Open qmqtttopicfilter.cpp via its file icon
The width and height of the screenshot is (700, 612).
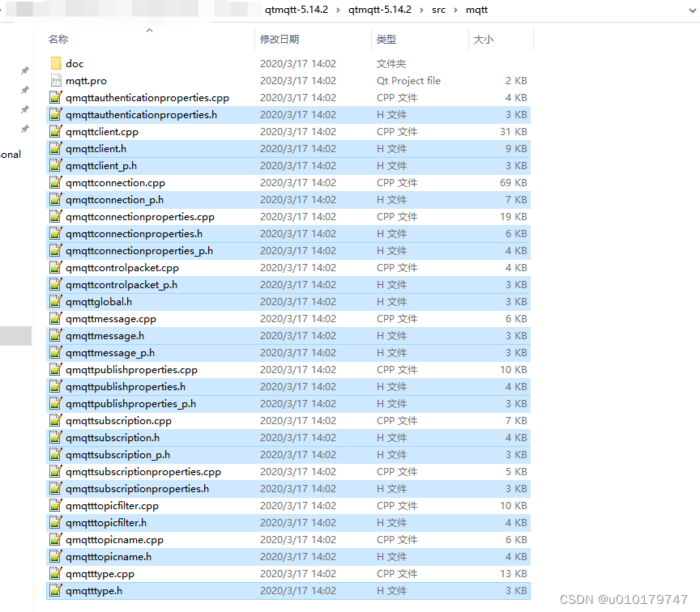[x=55, y=505]
